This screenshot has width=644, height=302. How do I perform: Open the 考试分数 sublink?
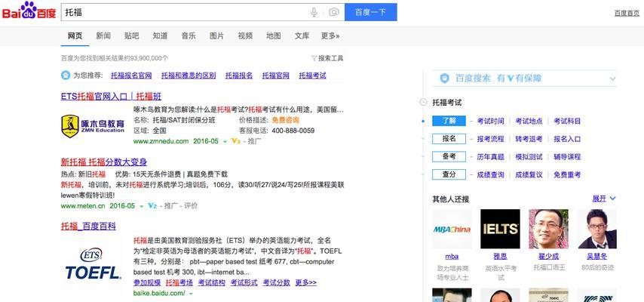[277, 282]
